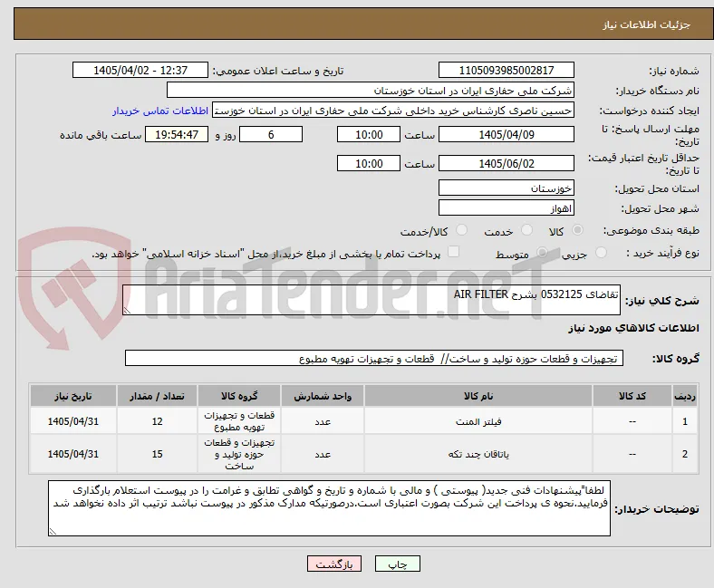Click the delivery province field خوزستان
714x588 pixels.
tap(506, 188)
